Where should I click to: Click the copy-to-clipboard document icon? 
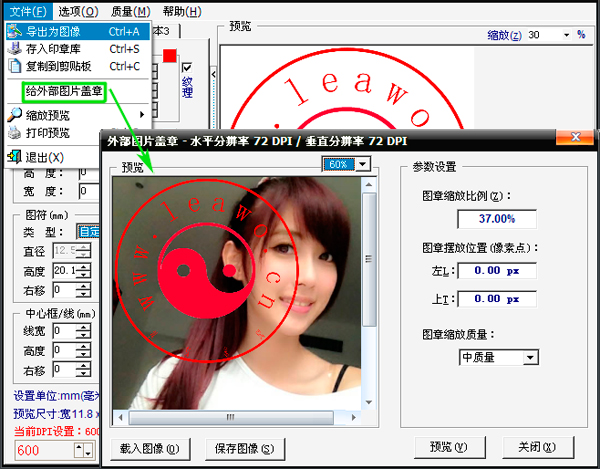15,66
